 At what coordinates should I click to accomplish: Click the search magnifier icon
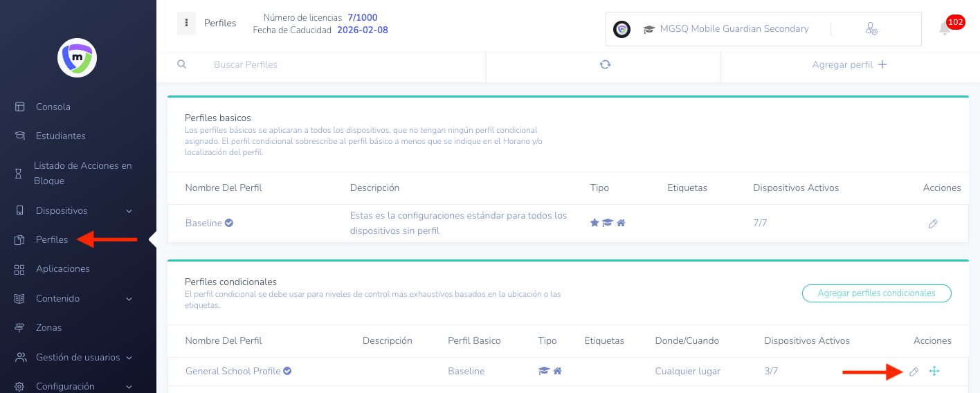[x=182, y=64]
